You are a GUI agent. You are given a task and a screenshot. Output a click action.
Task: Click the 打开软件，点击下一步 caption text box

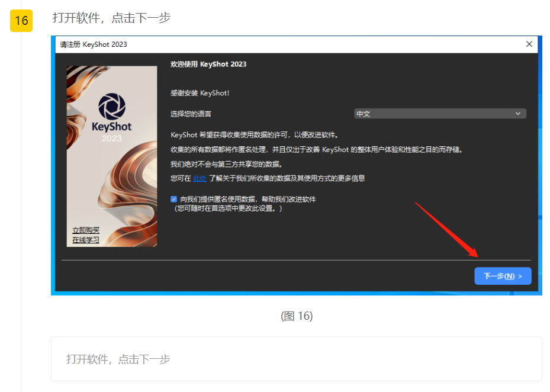[x=297, y=359]
